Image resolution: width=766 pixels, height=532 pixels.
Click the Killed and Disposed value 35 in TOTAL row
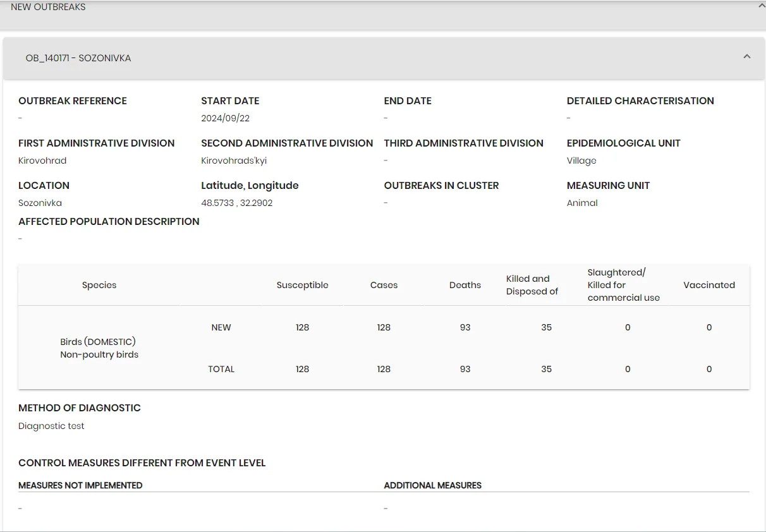tap(547, 369)
